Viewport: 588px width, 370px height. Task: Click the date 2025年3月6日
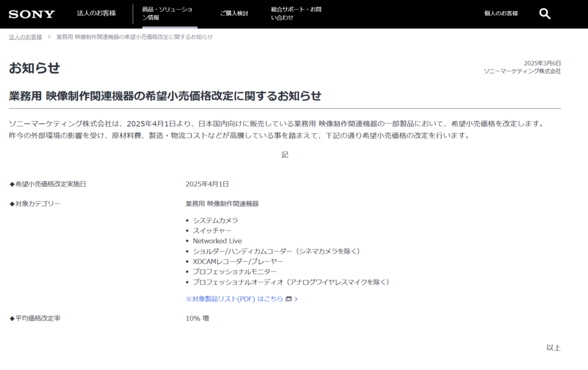point(542,63)
